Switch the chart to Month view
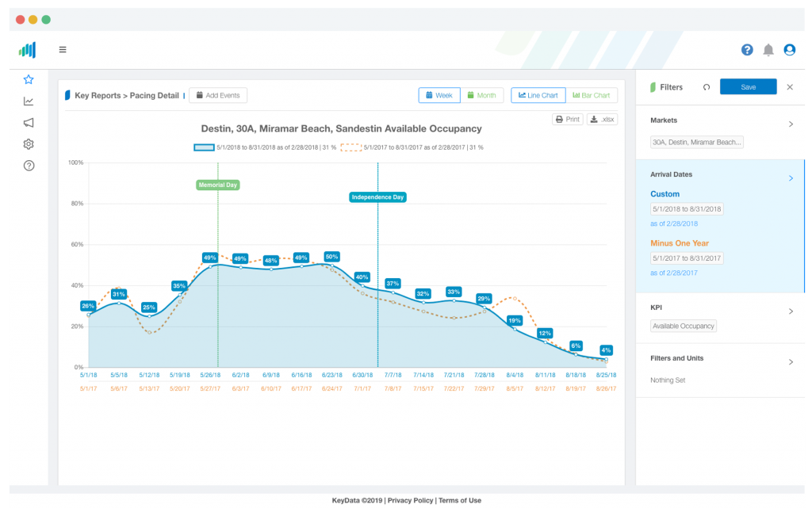The image size is (812, 508). pyautogui.click(x=481, y=95)
